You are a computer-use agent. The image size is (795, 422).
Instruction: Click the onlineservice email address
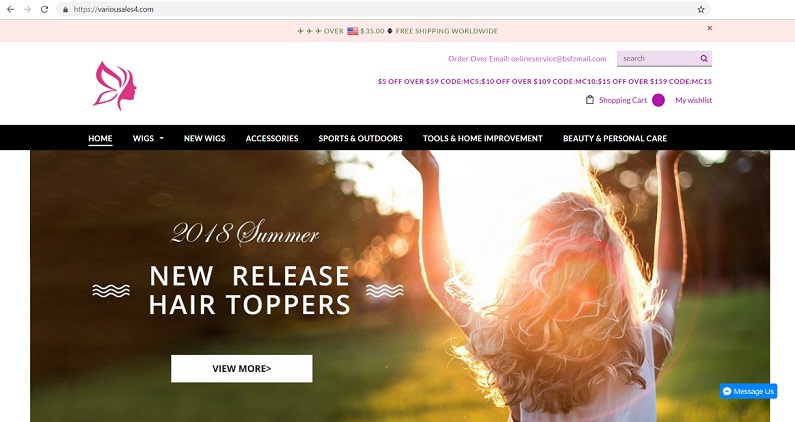pos(559,58)
